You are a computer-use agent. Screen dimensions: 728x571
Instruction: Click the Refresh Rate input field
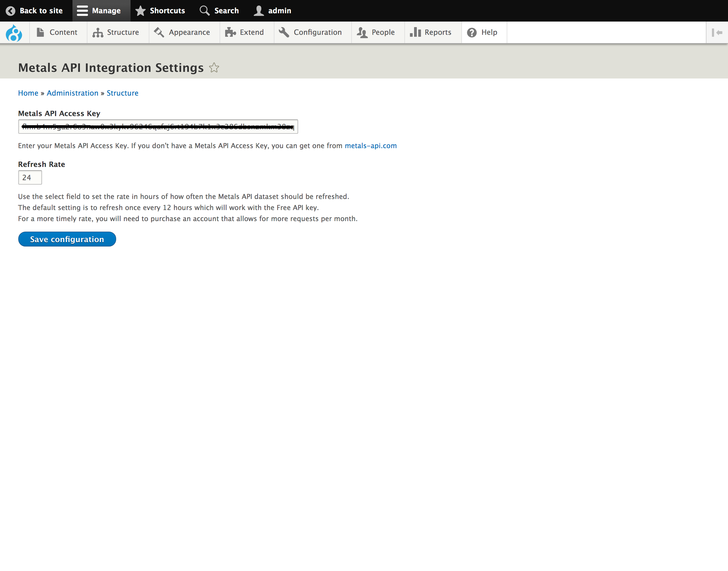[x=30, y=177]
